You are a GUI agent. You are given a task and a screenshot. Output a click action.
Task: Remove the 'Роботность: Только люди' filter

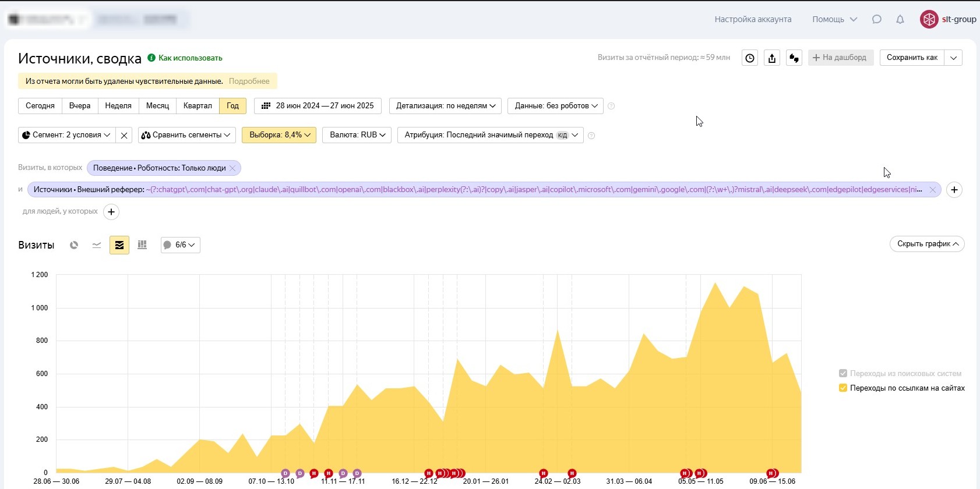click(x=232, y=168)
